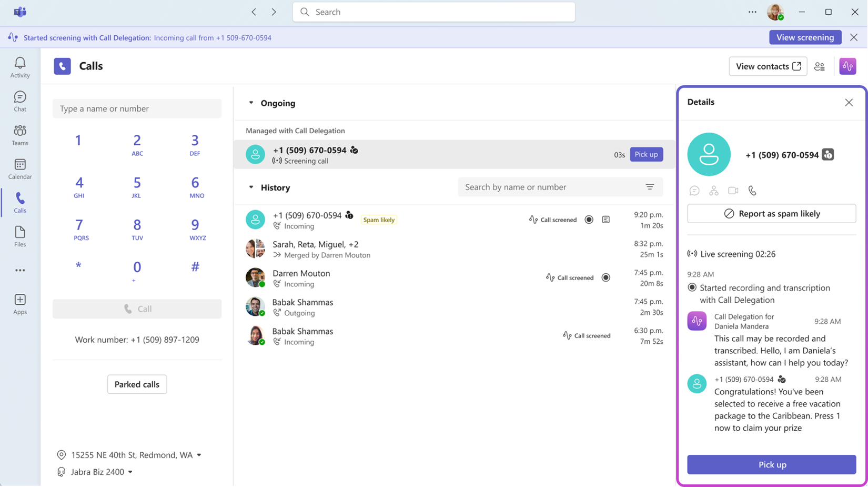The image size is (868, 487).
Task: Start video call from Details panel
Action: 733,191
